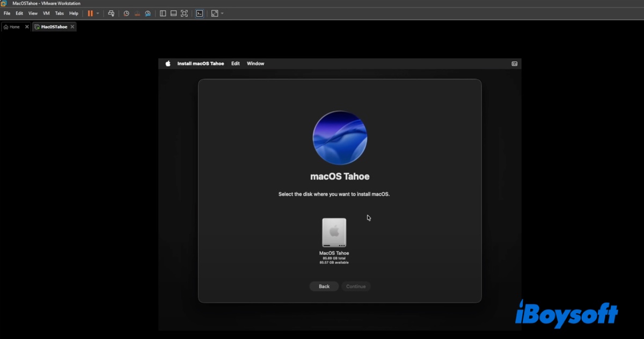644x339 pixels.
Task: Toggle the thumbnail bar view icon
Action: (x=174, y=13)
